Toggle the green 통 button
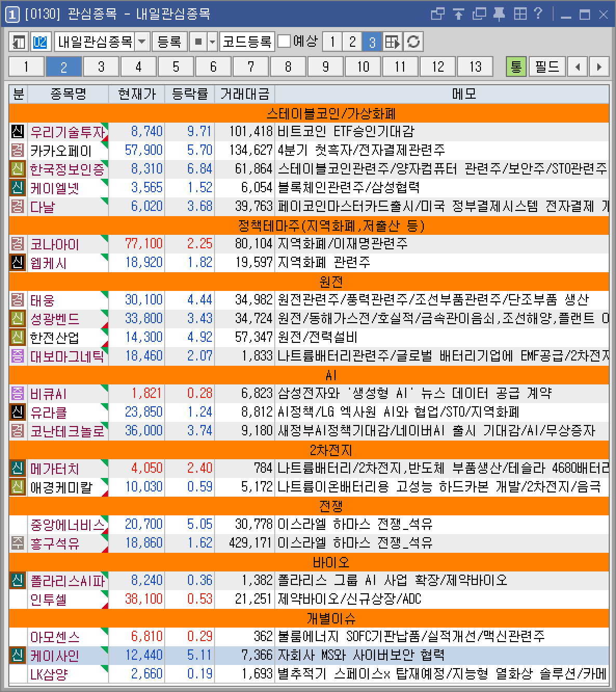Screen dimensions: 616x692 pos(516,66)
